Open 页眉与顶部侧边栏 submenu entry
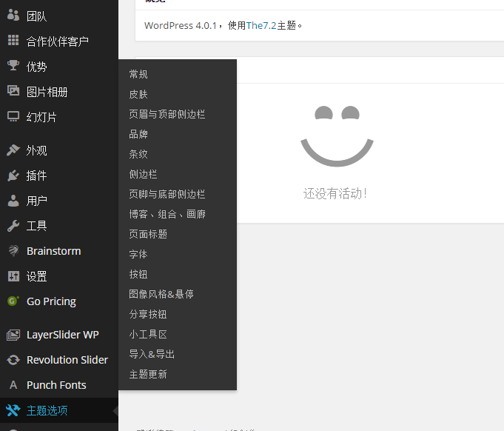Screen dimensions: 504x431 coord(167,114)
